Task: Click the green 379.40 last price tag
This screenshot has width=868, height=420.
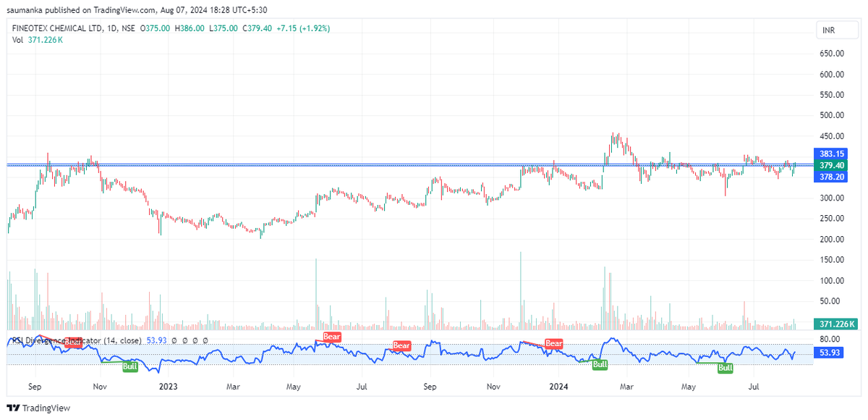Action: click(830, 165)
